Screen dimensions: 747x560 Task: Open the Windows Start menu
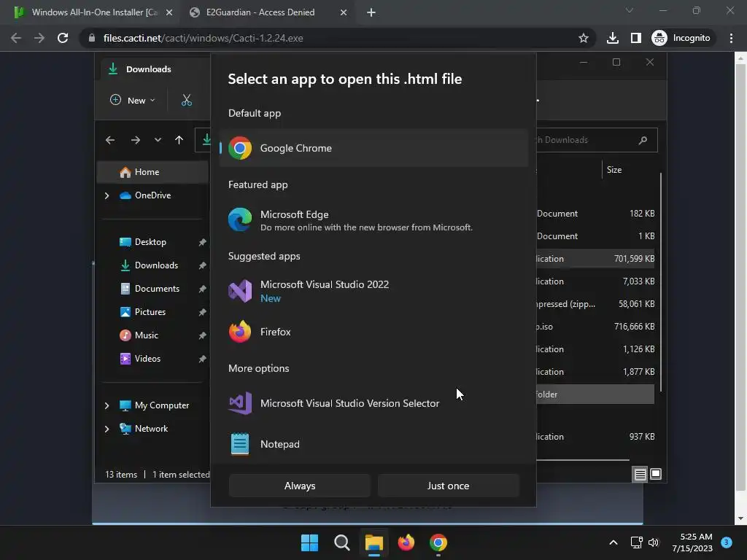309,542
